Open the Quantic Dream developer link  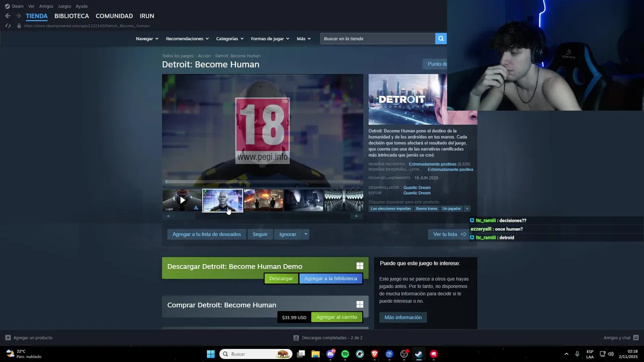417,188
